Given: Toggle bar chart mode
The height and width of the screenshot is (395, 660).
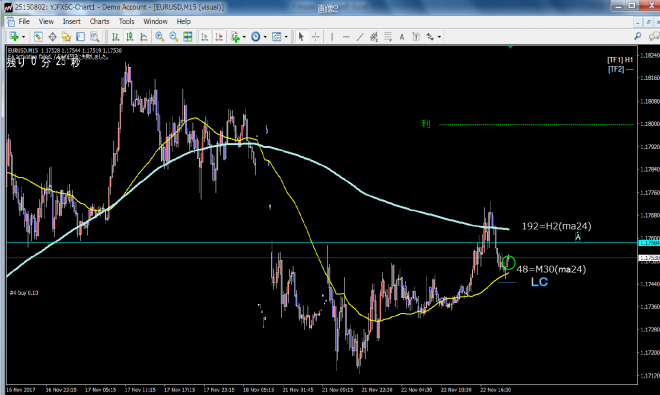Looking at the screenshot, I should click(115, 37).
